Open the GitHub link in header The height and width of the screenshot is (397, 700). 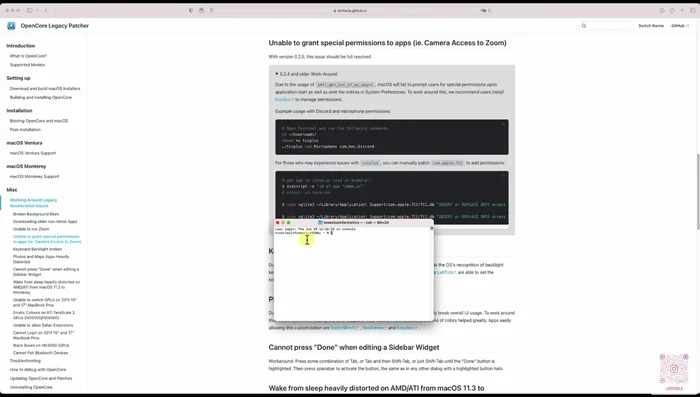point(679,26)
